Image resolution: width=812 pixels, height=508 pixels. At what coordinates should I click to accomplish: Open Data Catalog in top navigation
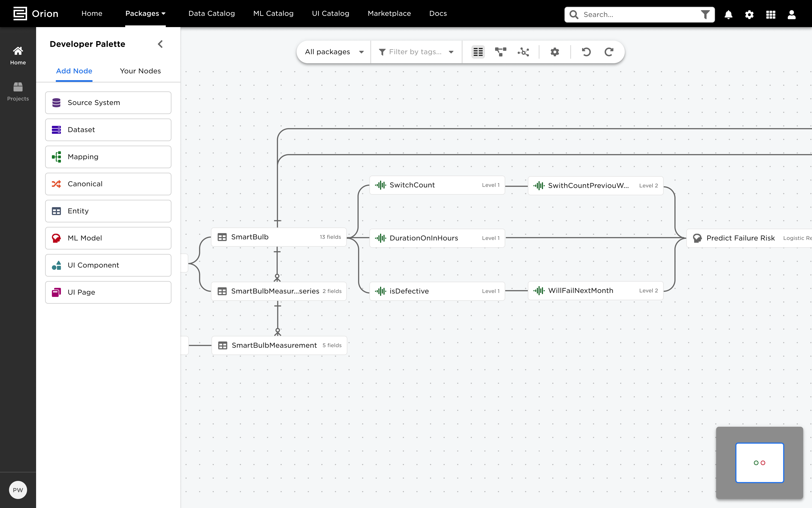(x=211, y=13)
